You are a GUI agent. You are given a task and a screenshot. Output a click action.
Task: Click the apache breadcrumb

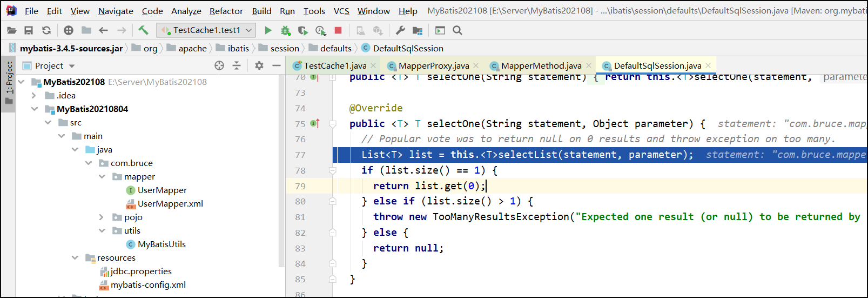click(187, 48)
